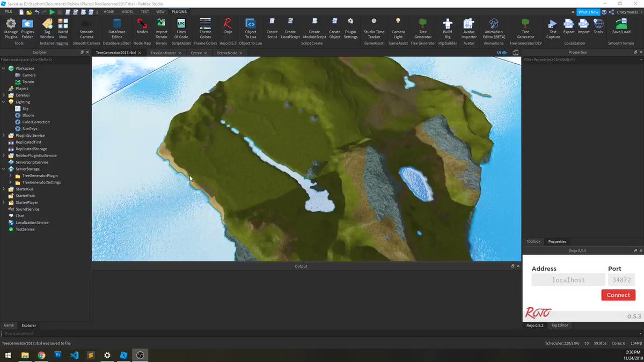Click Create Script in the ribbon
Screen dimensions: 644x362
pos(272,28)
